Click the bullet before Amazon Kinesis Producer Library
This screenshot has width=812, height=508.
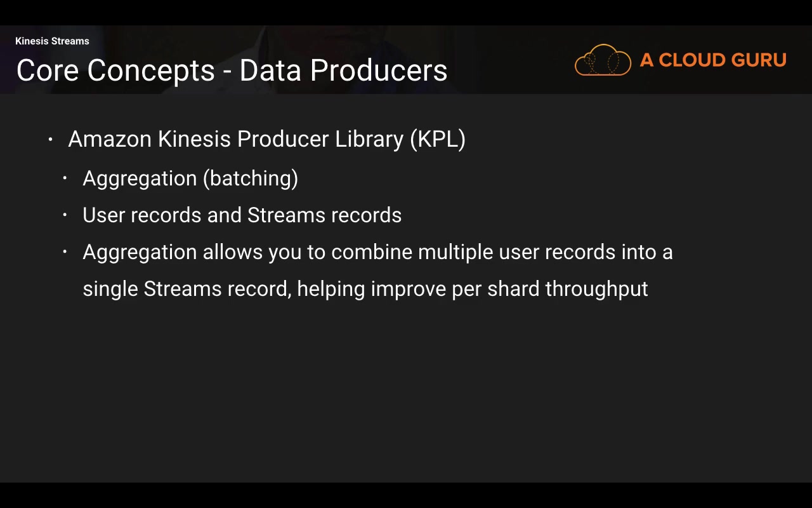click(51, 139)
